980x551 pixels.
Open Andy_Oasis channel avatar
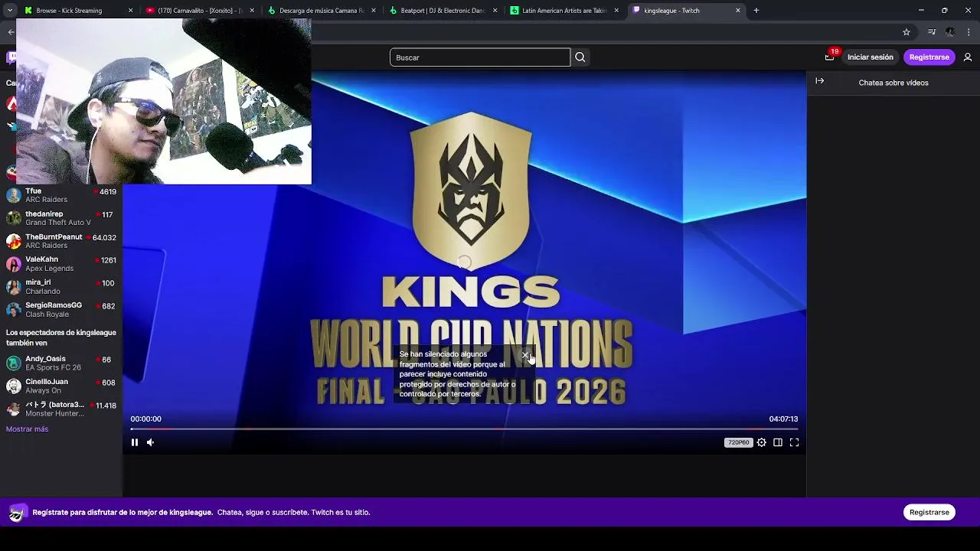point(14,363)
